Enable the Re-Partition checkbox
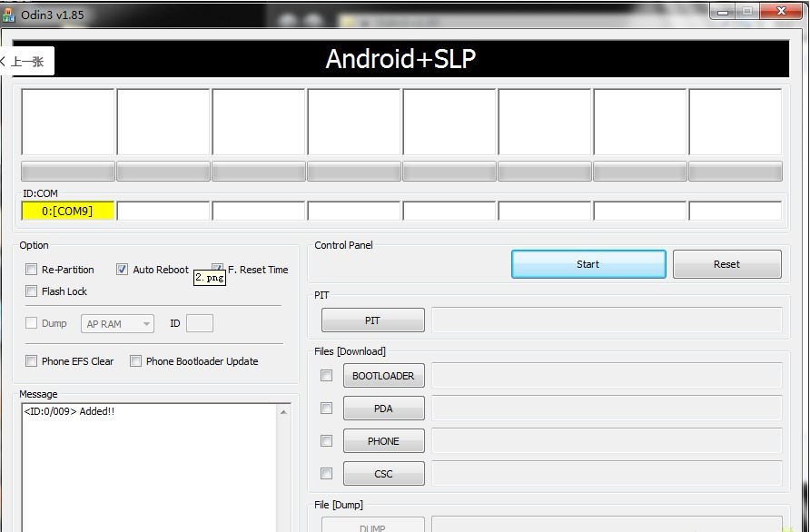Screen dimensions: 810x532 [x=32, y=269]
